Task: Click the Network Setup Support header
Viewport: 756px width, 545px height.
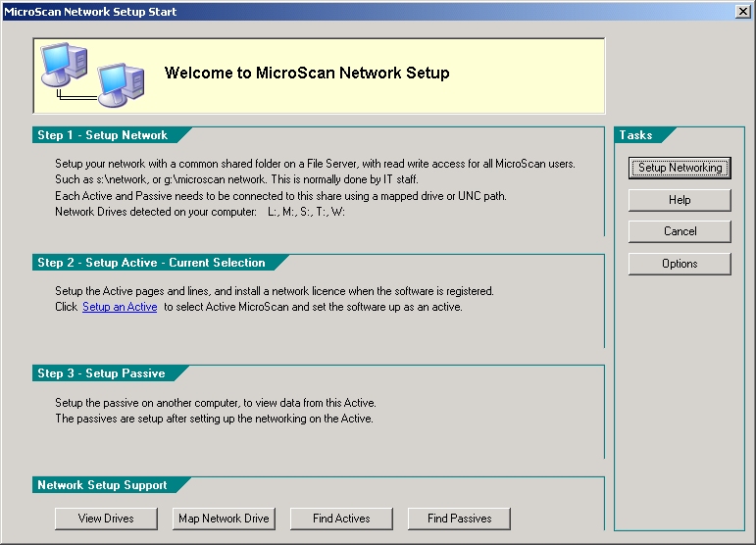Action: pyautogui.click(x=102, y=485)
